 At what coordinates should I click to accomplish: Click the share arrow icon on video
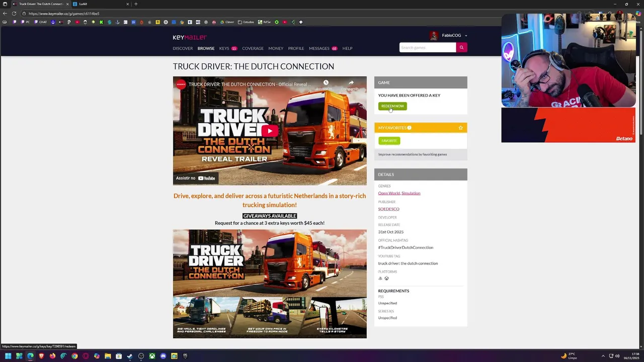[x=351, y=82]
